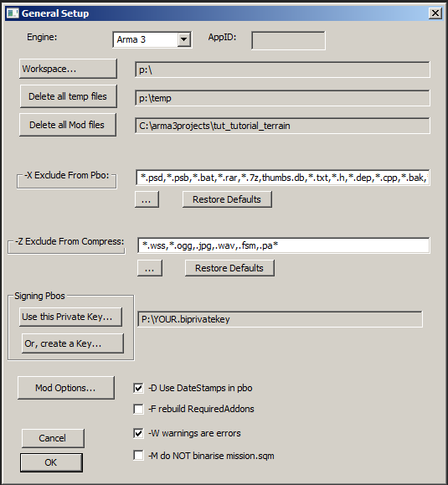Uncheck -D Use DateStamps in pbo
Image resolution: width=448 pixels, height=485 pixels.
pos(138,388)
